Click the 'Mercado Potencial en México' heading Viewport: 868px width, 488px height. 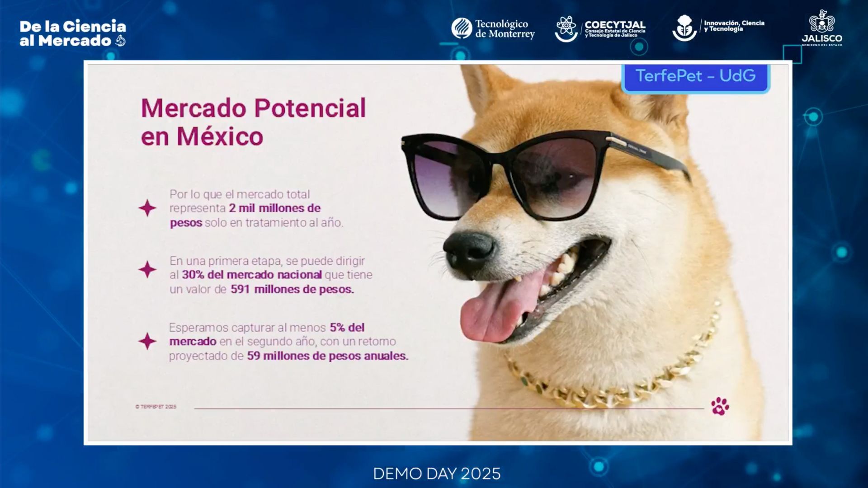pyautogui.click(x=253, y=122)
